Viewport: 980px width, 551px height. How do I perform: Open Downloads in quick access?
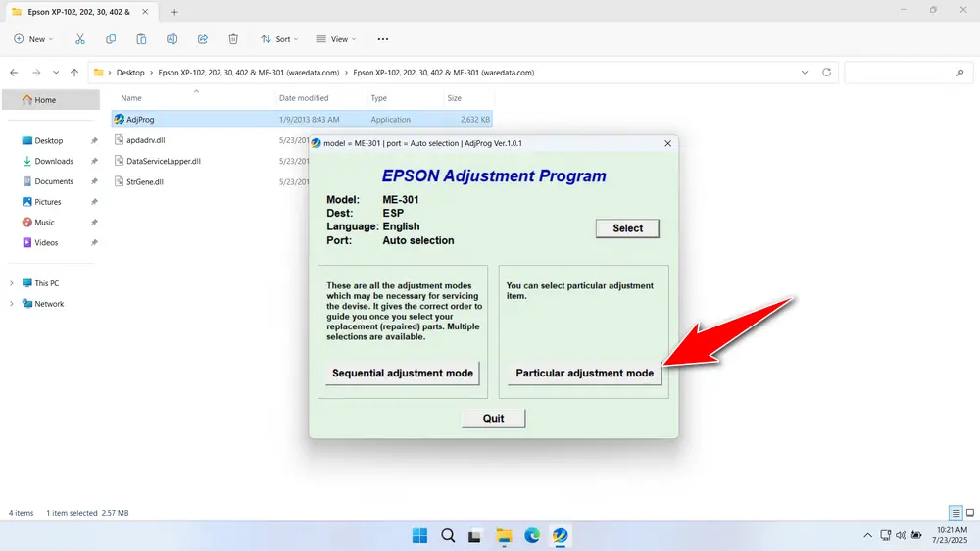[53, 162]
